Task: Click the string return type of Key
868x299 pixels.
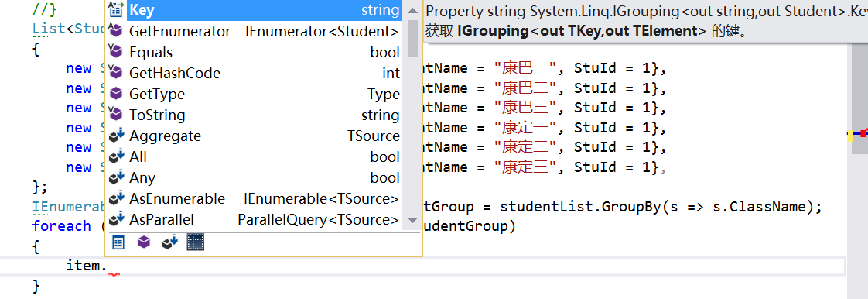Action: (381, 10)
